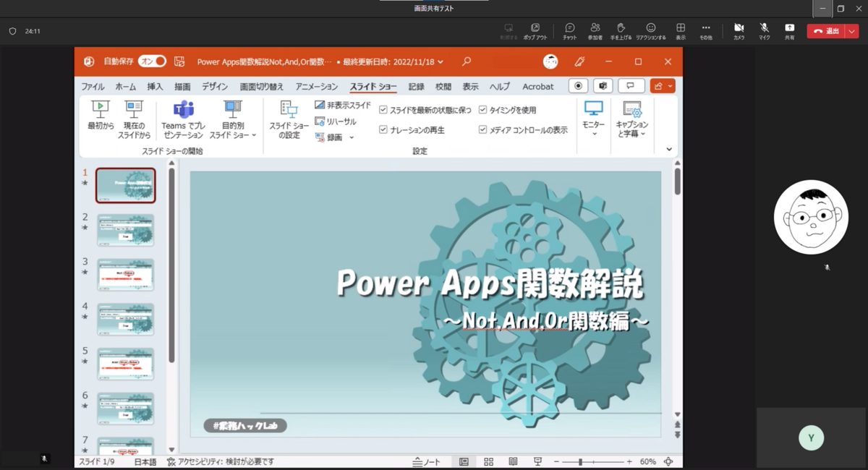The image size is (868, 470).
Task: Open スライドショーの設定 dialog
Action: [289, 119]
